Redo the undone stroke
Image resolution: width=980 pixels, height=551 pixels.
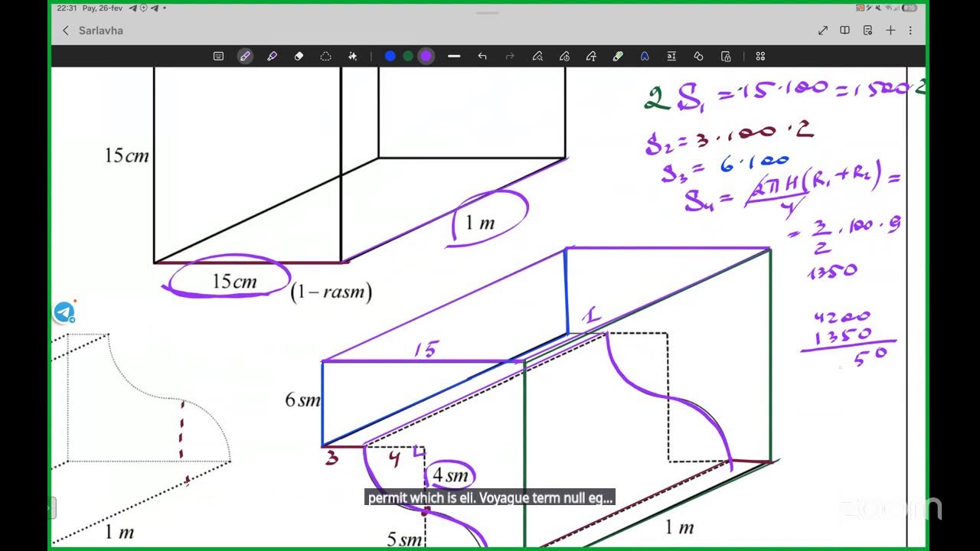point(510,56)
